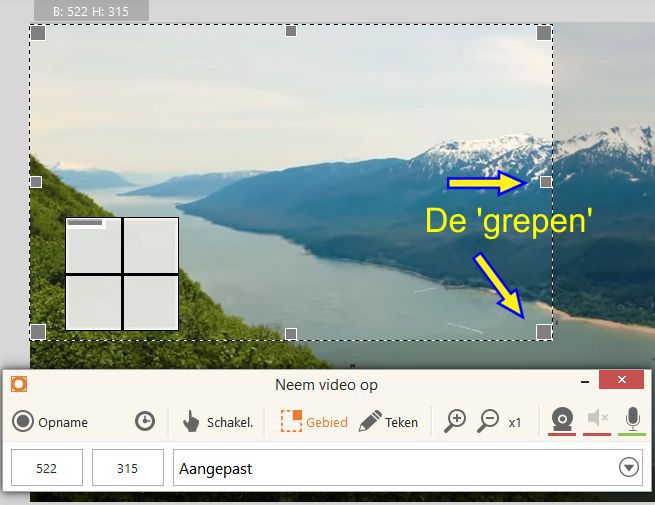Viewport: 655px width, 505px height.
Task: Click the orange app logo icon
Action: [x=19, y=384]
